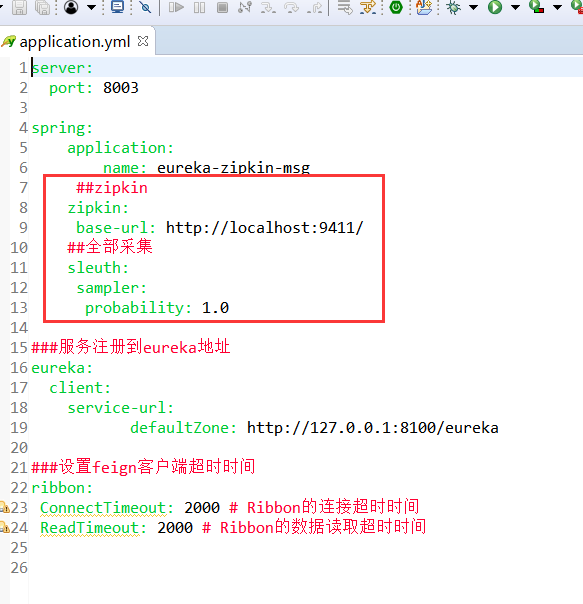Click the '###服务注册到eureka地址' comment
Image resolution: width=583 pixels, height=604 pixels.
point(131,347)
